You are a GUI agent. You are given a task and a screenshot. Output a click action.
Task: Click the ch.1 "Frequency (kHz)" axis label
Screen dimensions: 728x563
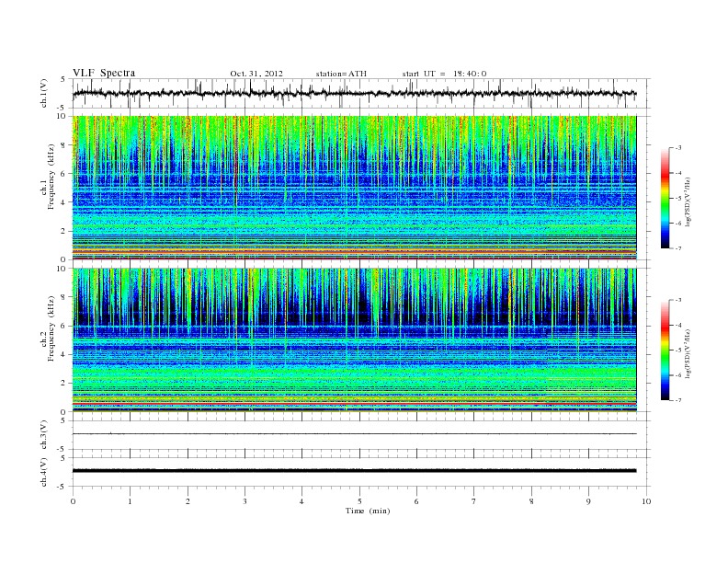51,177
